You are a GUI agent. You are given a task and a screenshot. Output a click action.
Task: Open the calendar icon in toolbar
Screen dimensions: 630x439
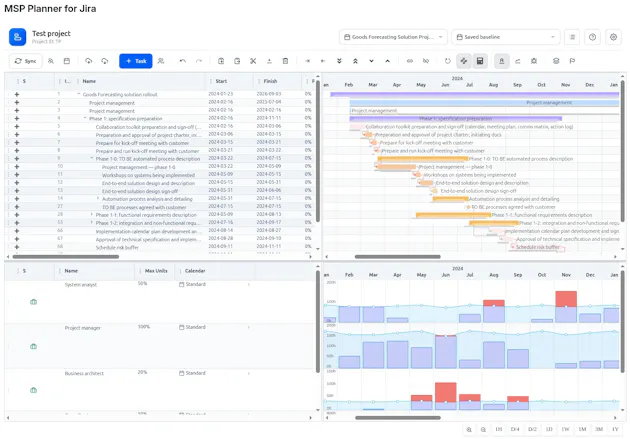point(67,61)
